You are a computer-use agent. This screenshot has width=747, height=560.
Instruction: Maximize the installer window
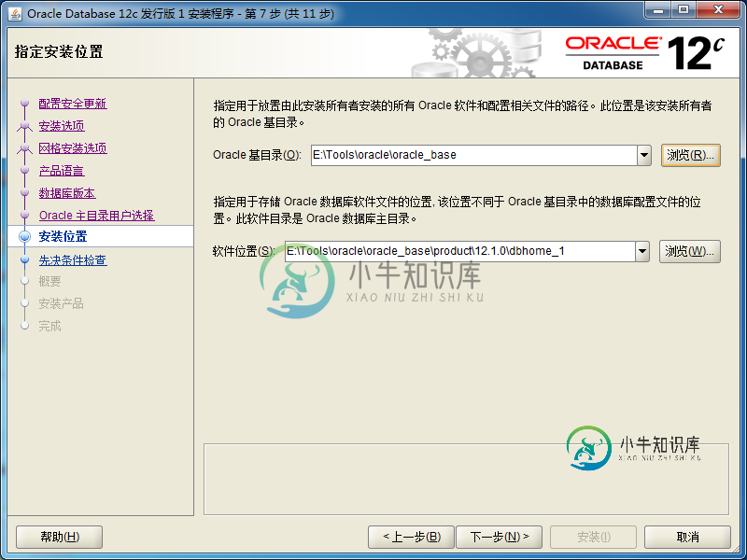[x=684, y=9]
